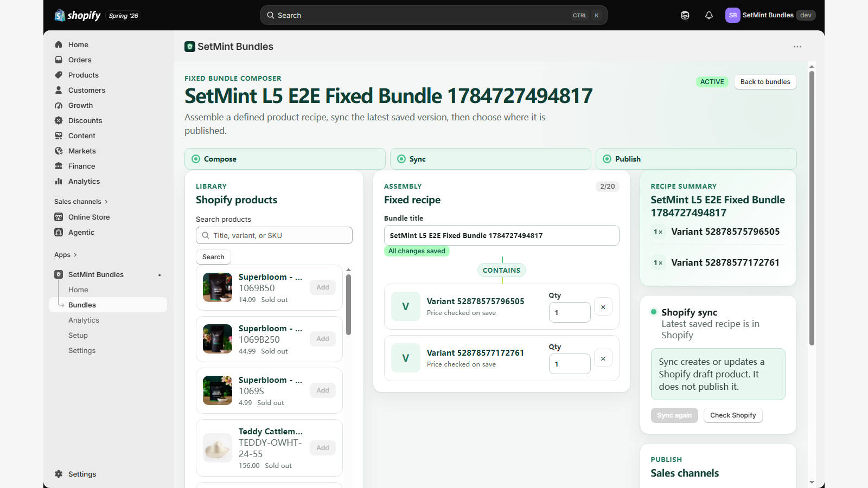
Task: Click the V badge for Variant 52878577172761
Action: [406, 358]
